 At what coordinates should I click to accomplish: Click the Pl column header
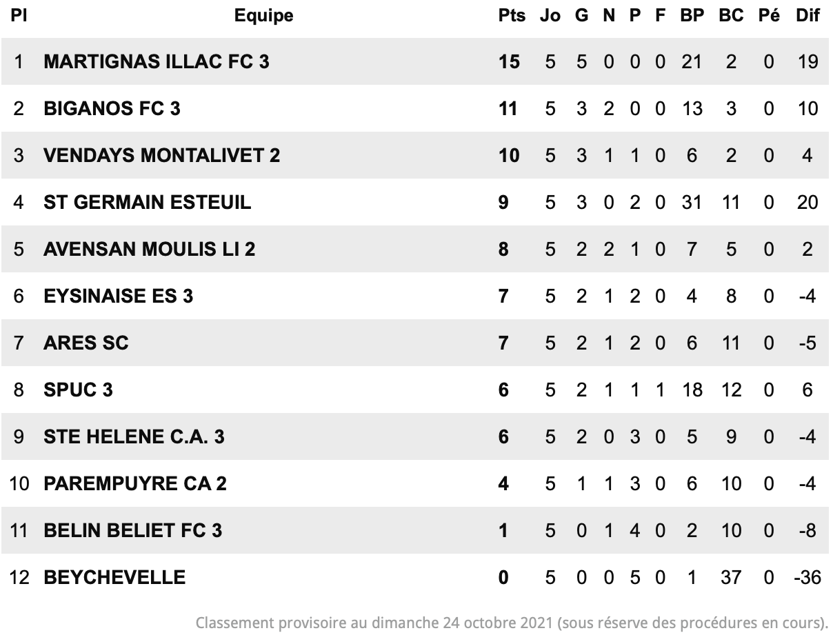click(19, 16)
